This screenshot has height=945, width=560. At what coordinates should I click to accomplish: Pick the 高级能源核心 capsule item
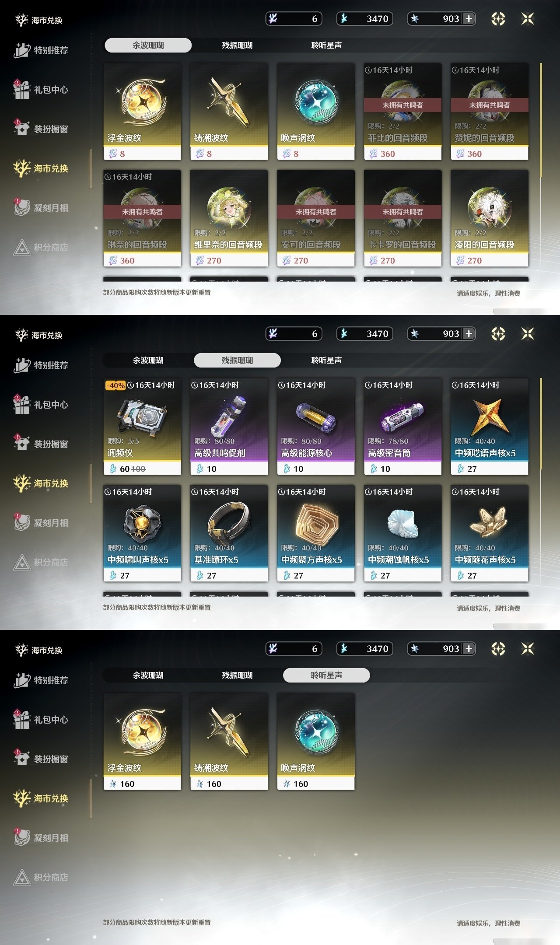316,427
